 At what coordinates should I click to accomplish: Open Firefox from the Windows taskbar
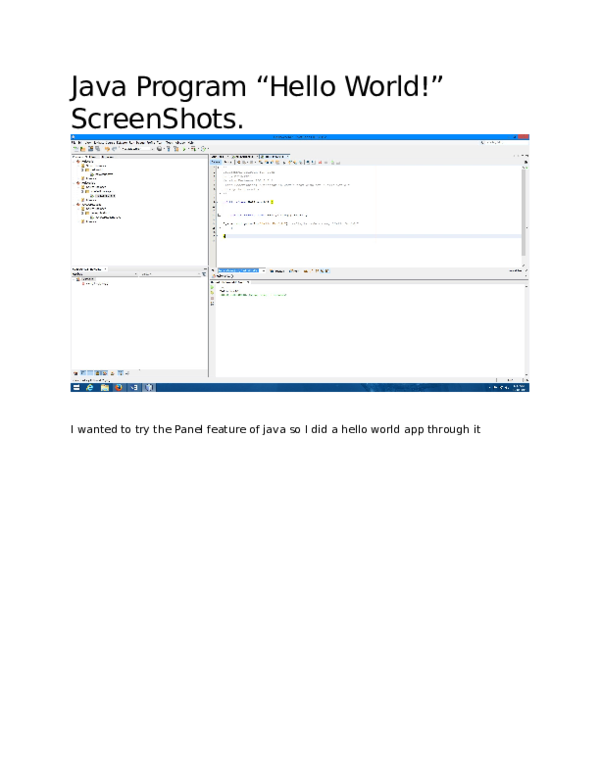coord(118,388)
